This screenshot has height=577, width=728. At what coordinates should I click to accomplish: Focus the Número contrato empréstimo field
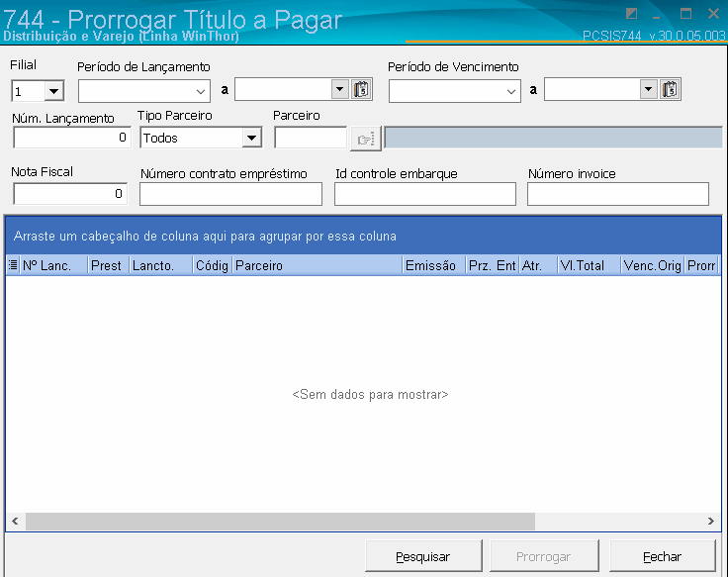[230, 194]
